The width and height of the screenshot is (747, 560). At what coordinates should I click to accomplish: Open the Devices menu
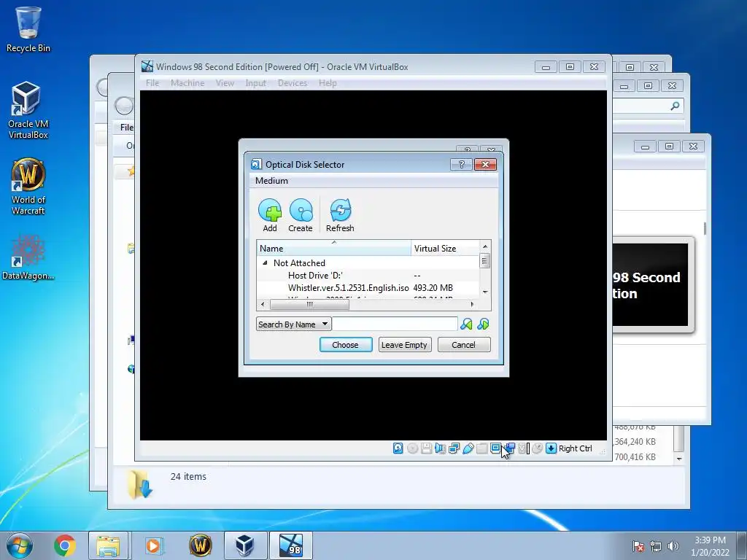[x=293, y=83]
